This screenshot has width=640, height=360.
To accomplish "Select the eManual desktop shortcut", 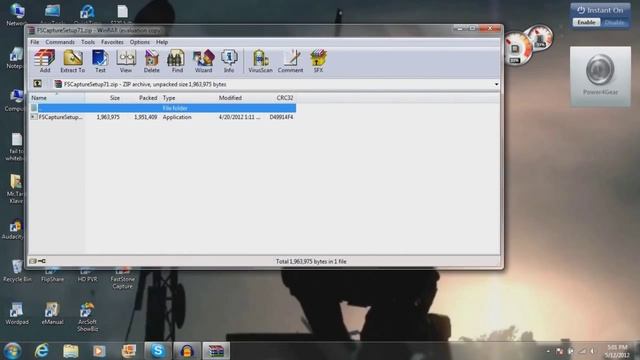I will (x=52, y=313).
